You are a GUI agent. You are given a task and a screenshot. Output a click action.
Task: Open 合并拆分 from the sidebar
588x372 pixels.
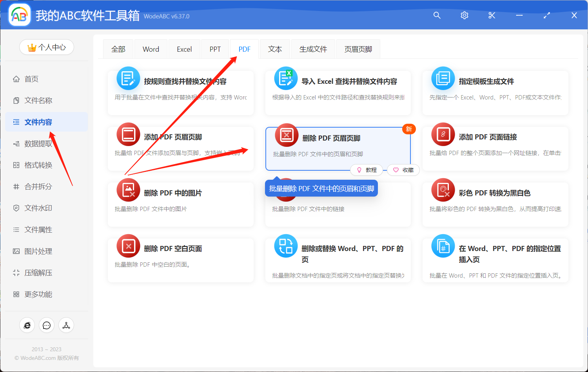(x=35, y=186)
